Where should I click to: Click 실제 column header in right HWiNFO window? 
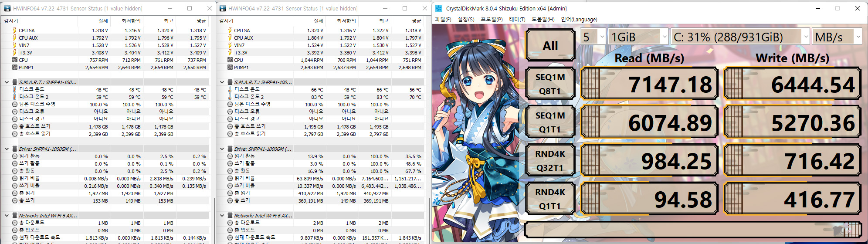tap(310, 20)
